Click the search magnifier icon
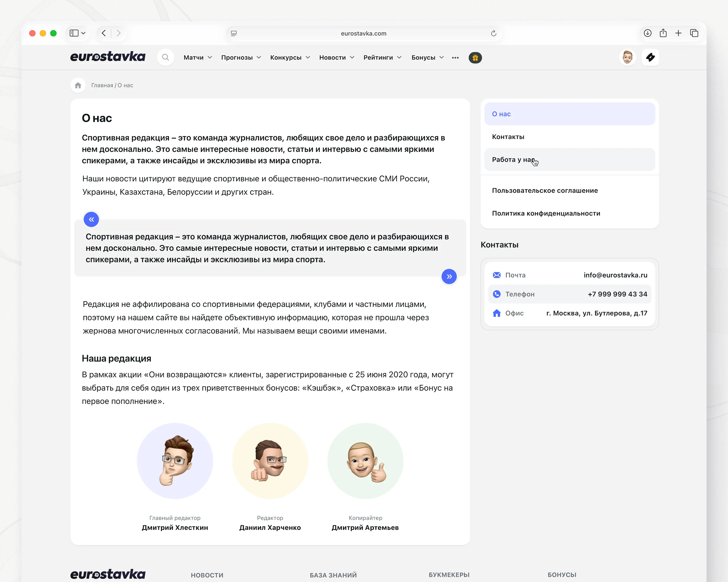 click(x=165, y=57)
